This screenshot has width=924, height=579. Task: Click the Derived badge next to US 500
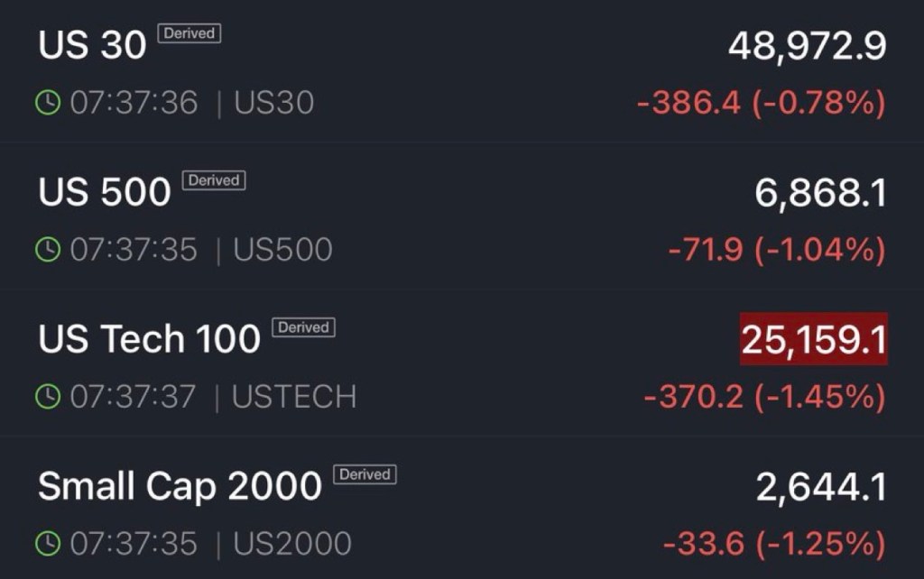pos(214,180)
